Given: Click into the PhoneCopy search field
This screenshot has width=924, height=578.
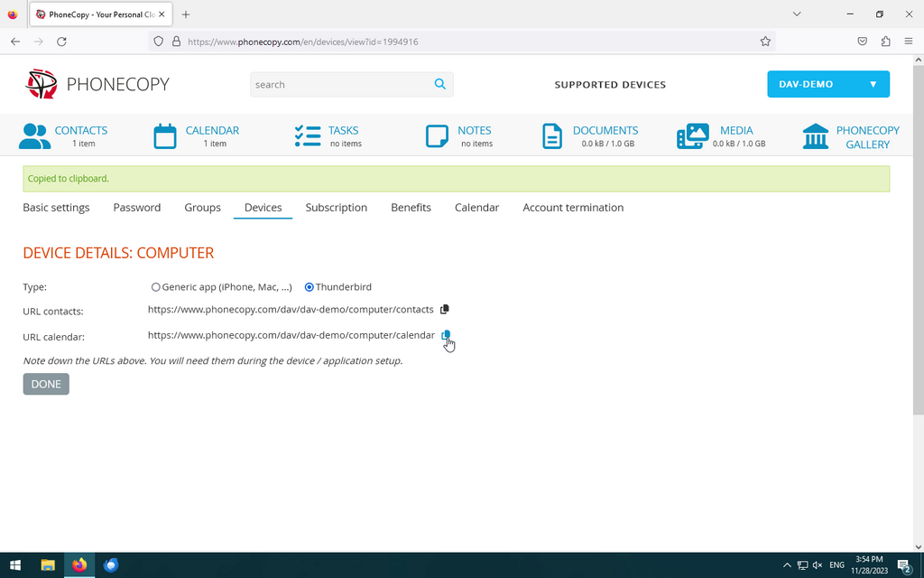Looking at the screenshot, I should [338, 85].
